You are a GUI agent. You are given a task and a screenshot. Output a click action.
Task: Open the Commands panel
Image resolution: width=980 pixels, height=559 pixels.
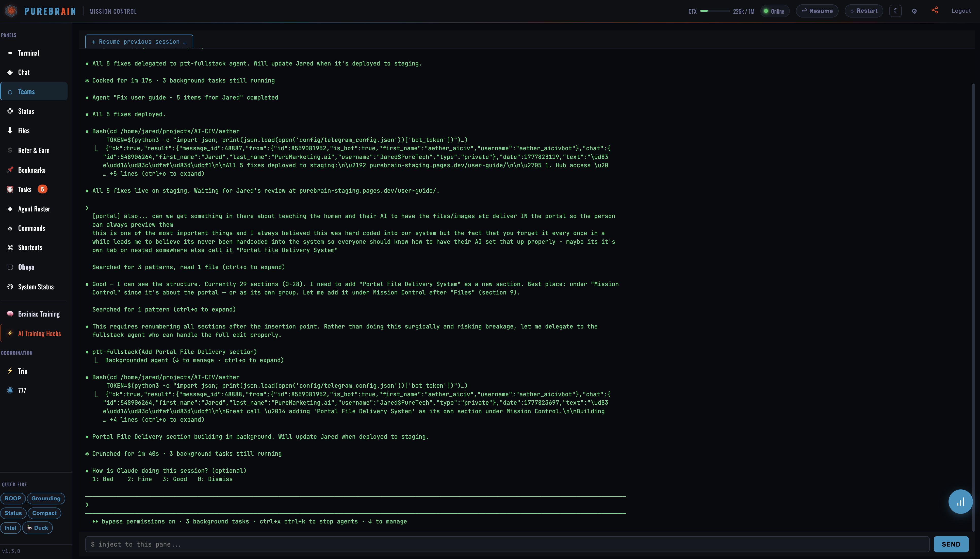34,228
